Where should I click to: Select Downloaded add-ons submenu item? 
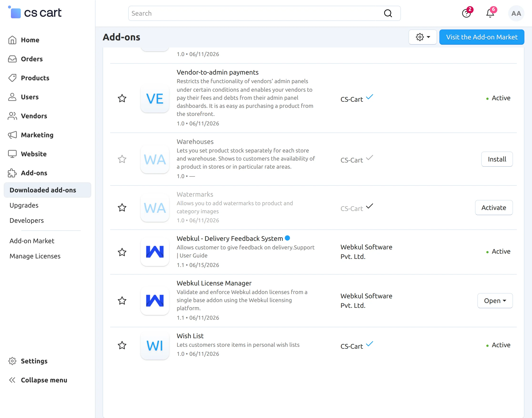[x=47, y=190]
